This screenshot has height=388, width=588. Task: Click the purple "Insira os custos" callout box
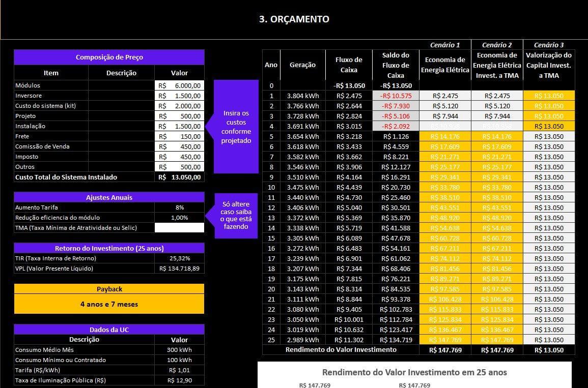236,127
